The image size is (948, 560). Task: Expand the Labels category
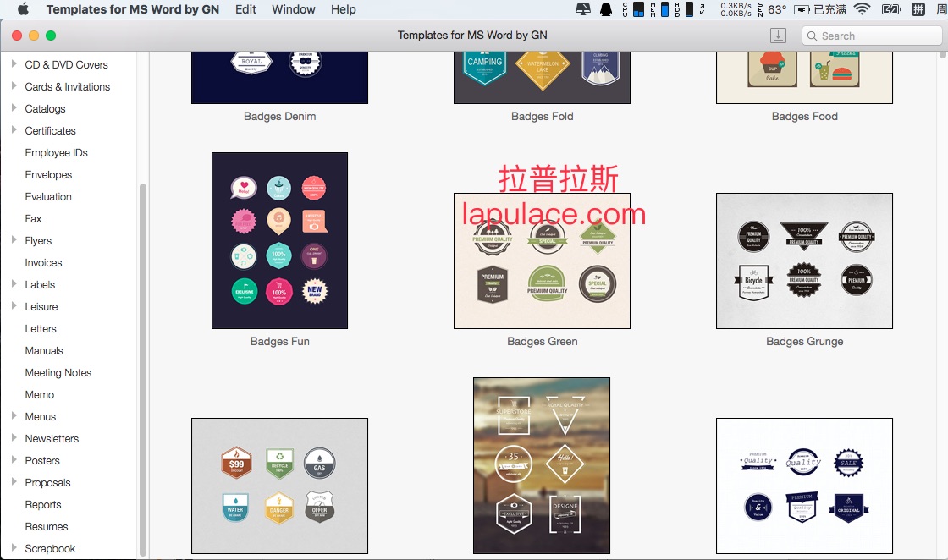pos(14,284)
